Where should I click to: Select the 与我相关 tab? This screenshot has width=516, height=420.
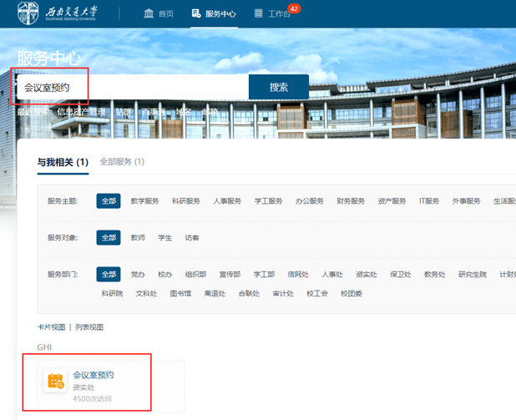pos(63,162)
